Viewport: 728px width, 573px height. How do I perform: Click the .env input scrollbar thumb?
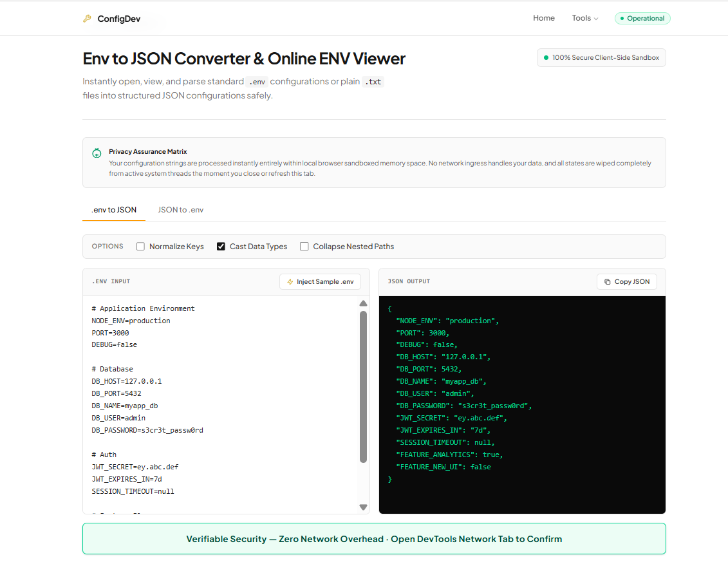[x=364, y=387]
